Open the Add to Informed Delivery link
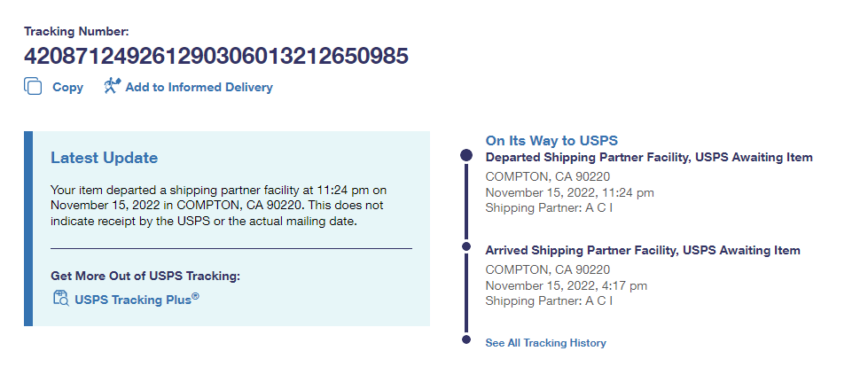The width and height of the screenshot is (868, 382). pyautogui.click(x=199, y=87)
